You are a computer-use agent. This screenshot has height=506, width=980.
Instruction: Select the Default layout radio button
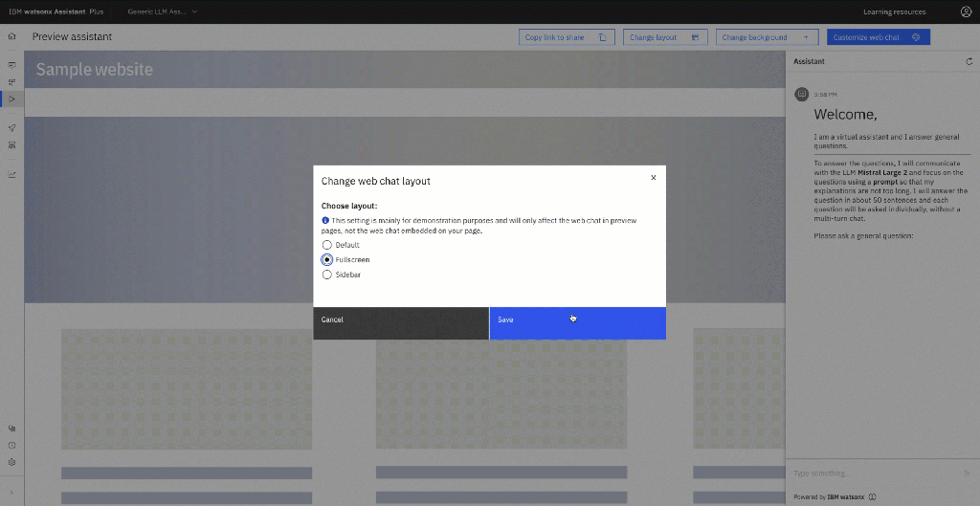327,245
